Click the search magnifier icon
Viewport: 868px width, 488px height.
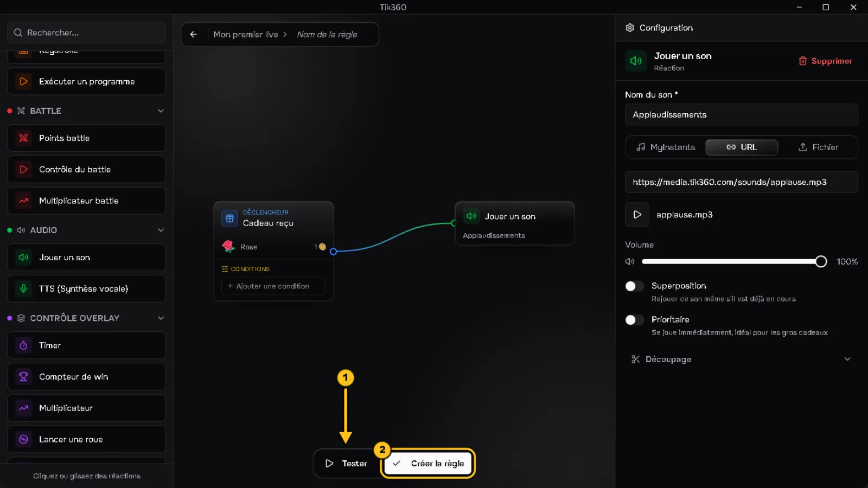click(x=18, y=33)
